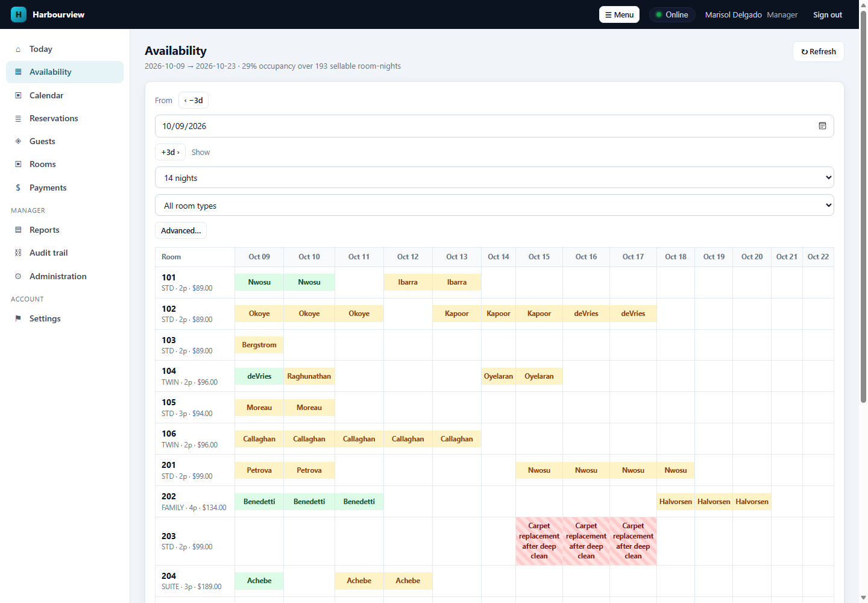Click the Payments dollar icon in the sidebar
The image size is (868, 603).
coord(18,188)
